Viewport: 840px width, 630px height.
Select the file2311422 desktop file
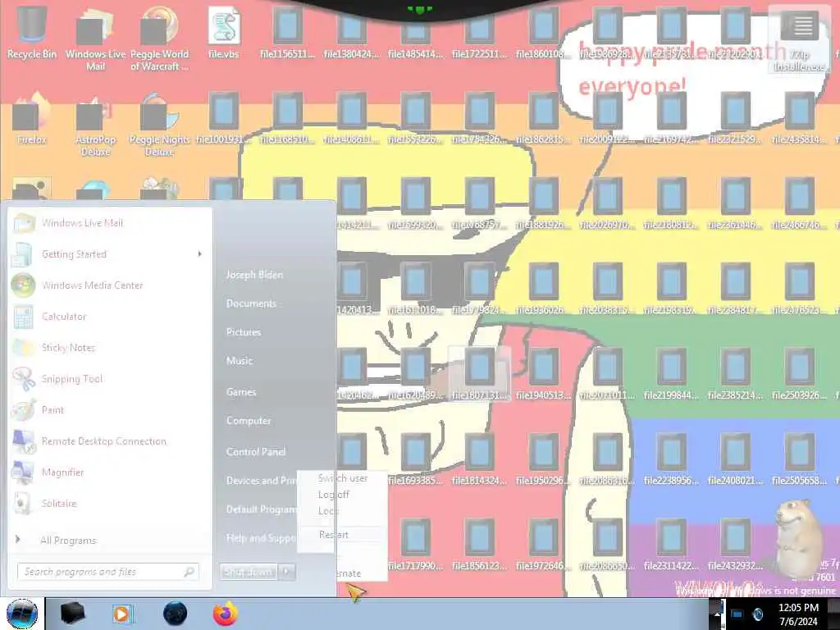tap(671, 545)
